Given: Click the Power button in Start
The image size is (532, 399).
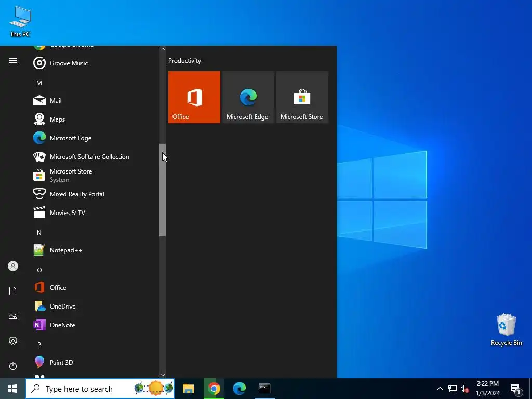Looking at the screenshot, I should 13,366.
